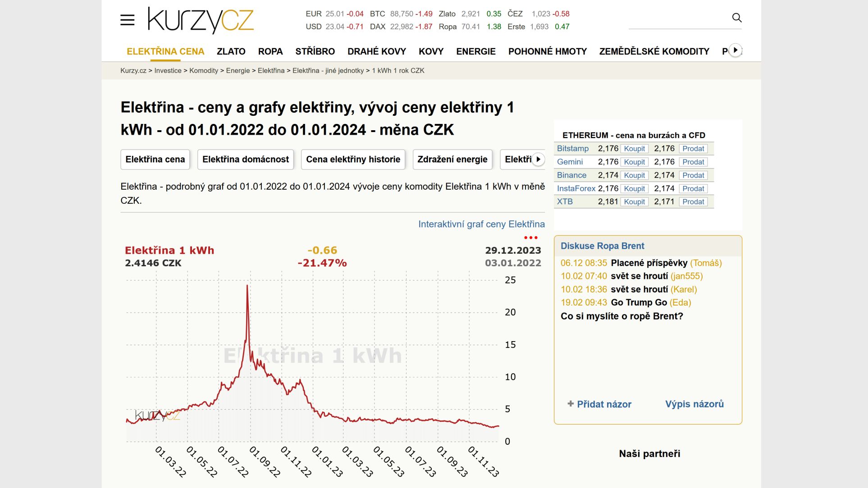Click Prodat in the Gemini row
The image size is (868, 488).
(693, 162)
